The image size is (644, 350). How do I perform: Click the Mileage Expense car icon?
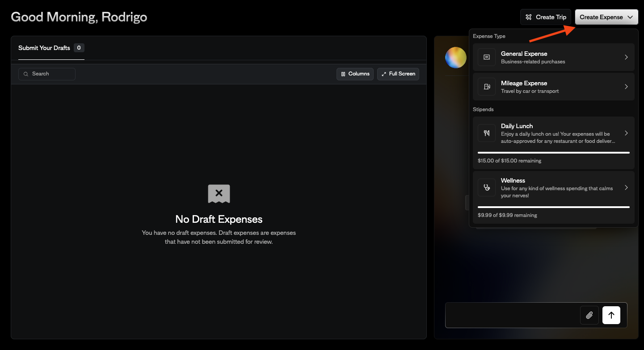point(486,87)
